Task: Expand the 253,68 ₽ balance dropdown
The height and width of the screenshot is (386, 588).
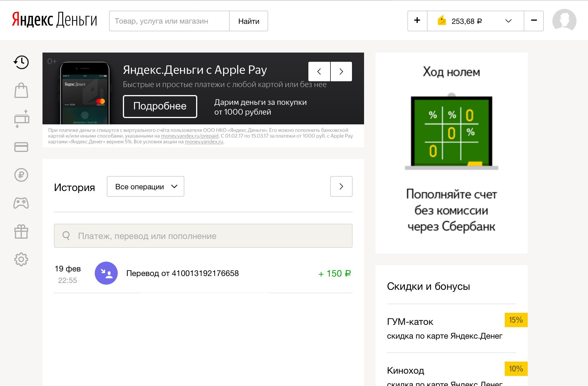Action: point(475,21)
